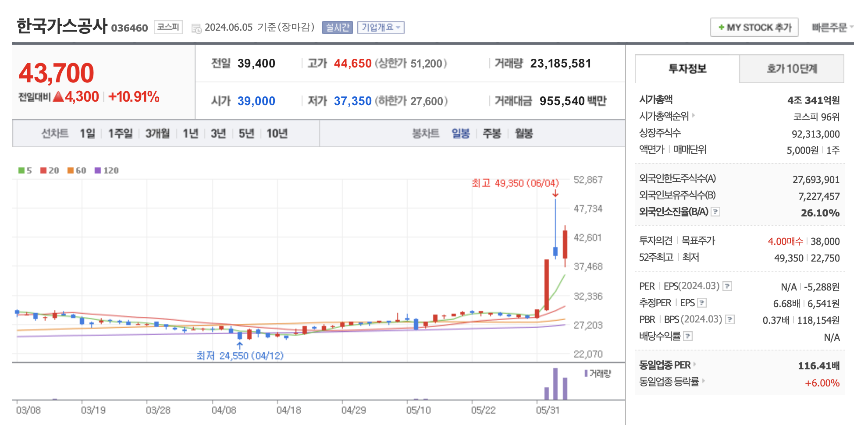Click the MY STOCK 추가 button
Screen dimensions: 868x425
tap(754, 27)
